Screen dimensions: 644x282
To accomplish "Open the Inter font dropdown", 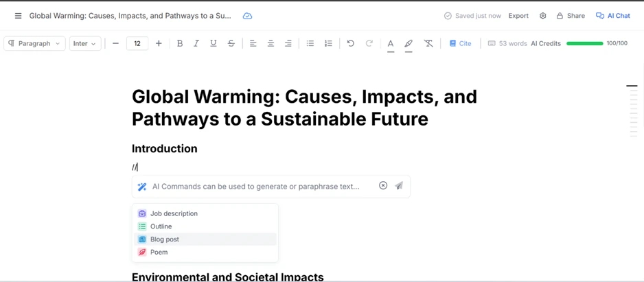I will (85, 43).
